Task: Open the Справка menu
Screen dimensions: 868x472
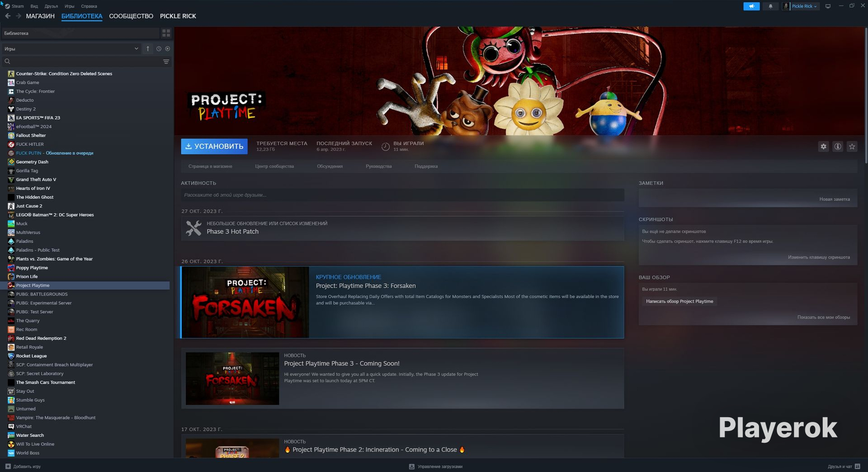Action: point(89,6)
